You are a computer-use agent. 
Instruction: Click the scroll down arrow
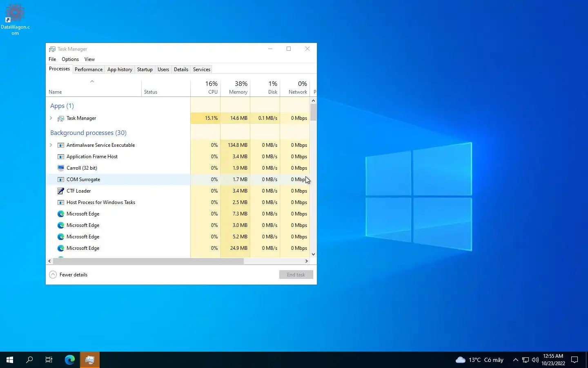313,254
